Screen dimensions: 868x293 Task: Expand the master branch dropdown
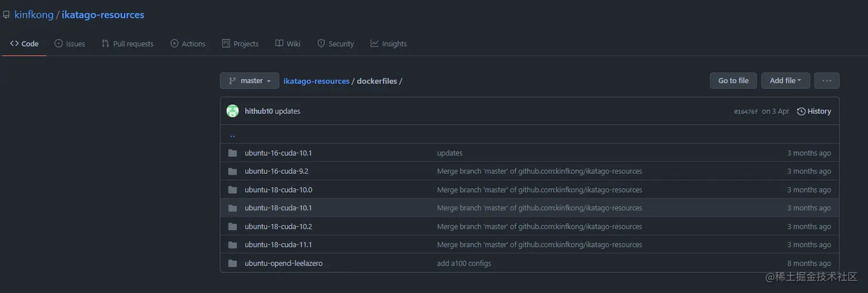pyautogui.click(x=250, y=81)
